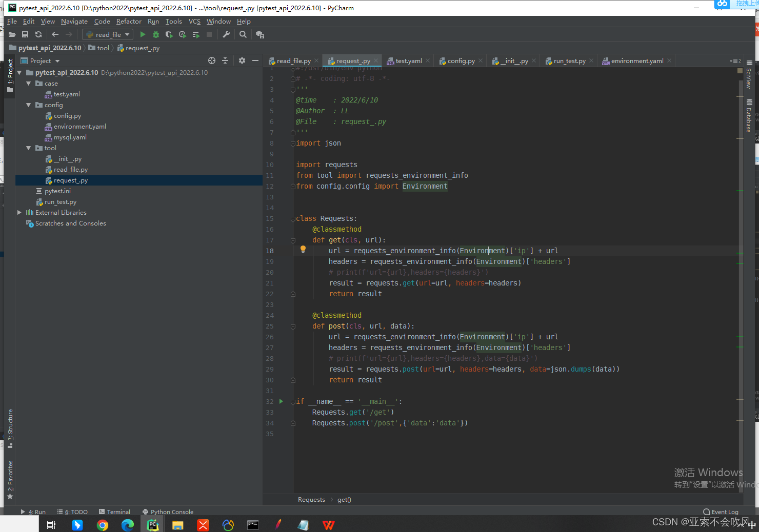This screenshot has height=532, width=759.
Task: Fold the Requests class at line 15
Action: click(293, 218)
